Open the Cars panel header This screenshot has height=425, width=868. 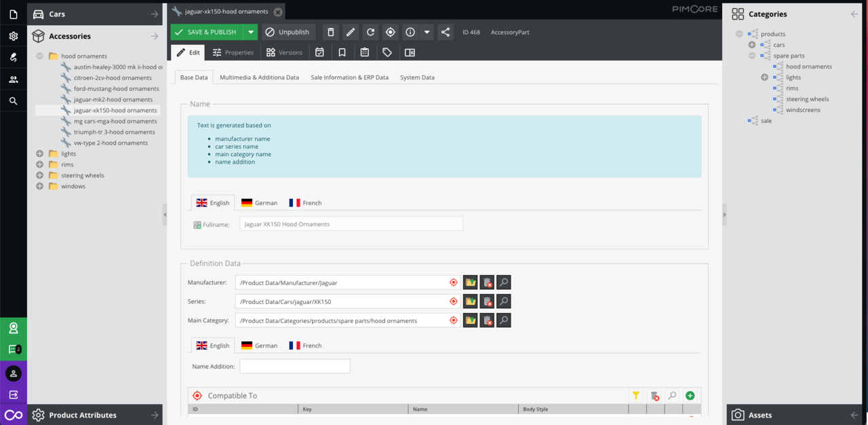pos(95,14)
